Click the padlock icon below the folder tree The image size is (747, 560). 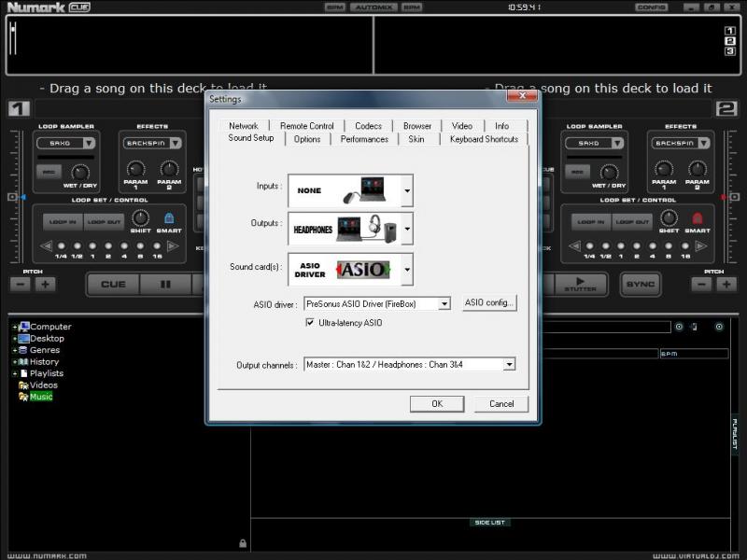[243, 543]
